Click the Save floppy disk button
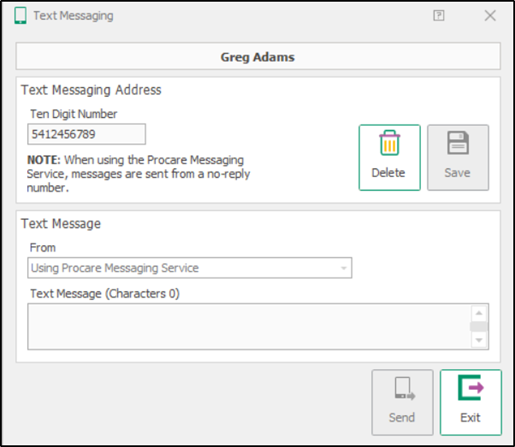The height and width of the screenshot is (447, 515). point(458,158)
